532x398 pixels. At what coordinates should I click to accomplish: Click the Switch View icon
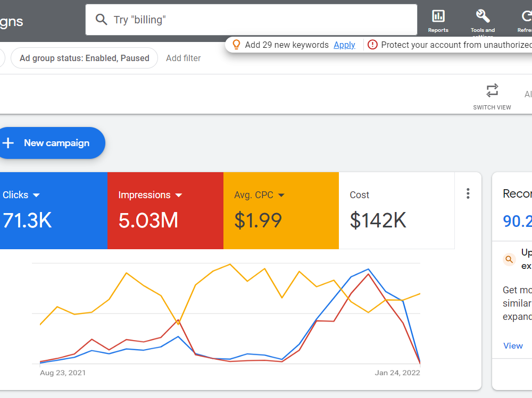pos(492,90)
